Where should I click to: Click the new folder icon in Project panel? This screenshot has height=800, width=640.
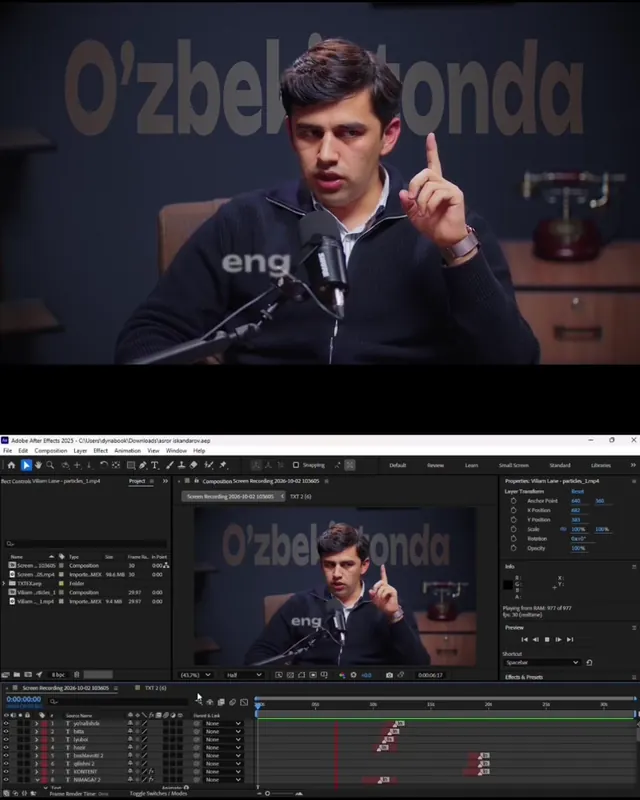point(17,674)
